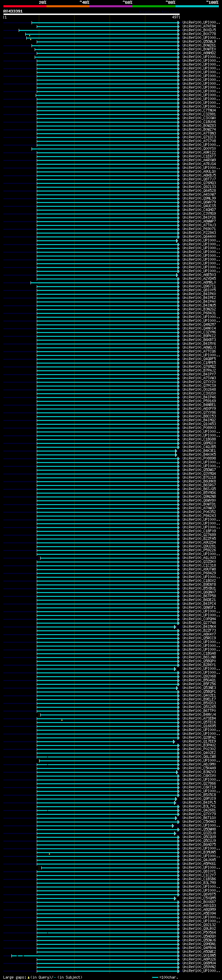Click the UniRef100_B0WTE0 hit name
This screenshot has width=222, height=980.
(x=199, y=49)
